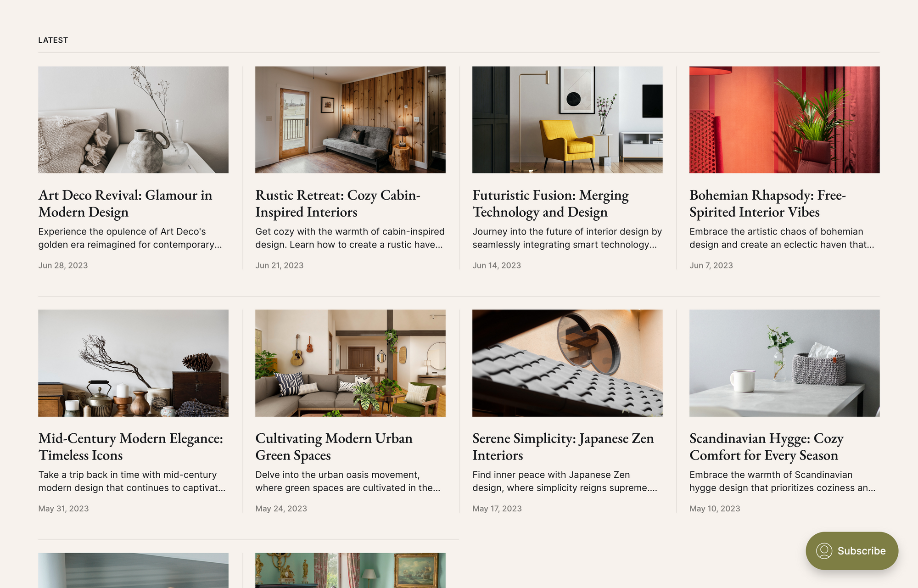
Task: Click the wood-paneled cabin room thumbnail
Action: pyautogui.click(x=350, y=120)
